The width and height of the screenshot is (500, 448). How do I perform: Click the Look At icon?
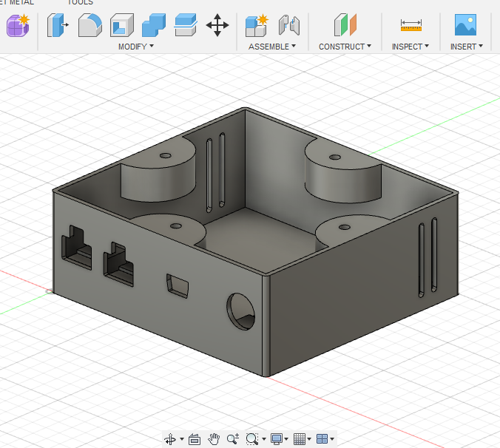click(x=195, y=439)
